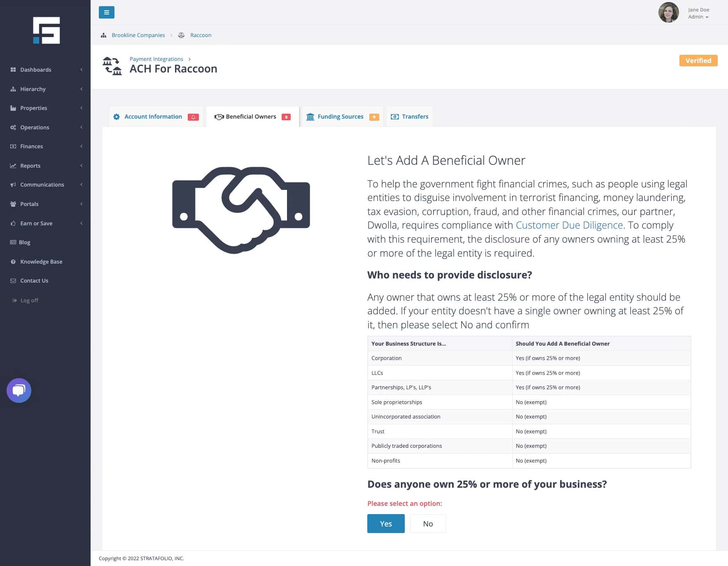The image size is (728, 566).
Task: Open the Customer Due Diligence link
Action: [x=569, y=225]
